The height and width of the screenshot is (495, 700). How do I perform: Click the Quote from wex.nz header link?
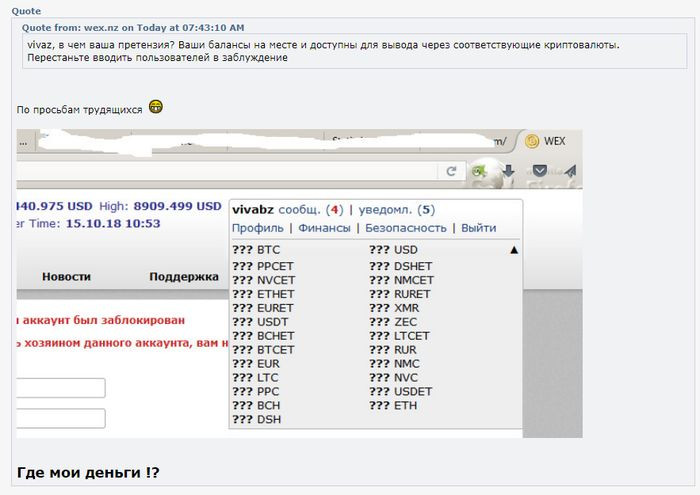tap(133, 28)
